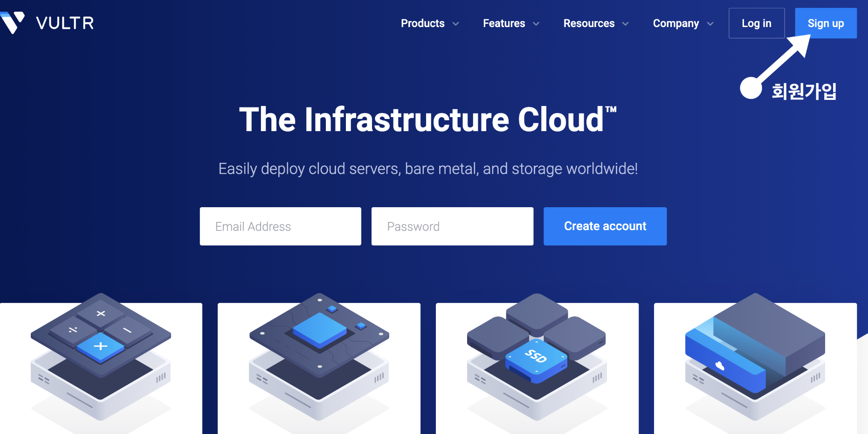
Task: Open the Products menu
Action: point(423,23)
